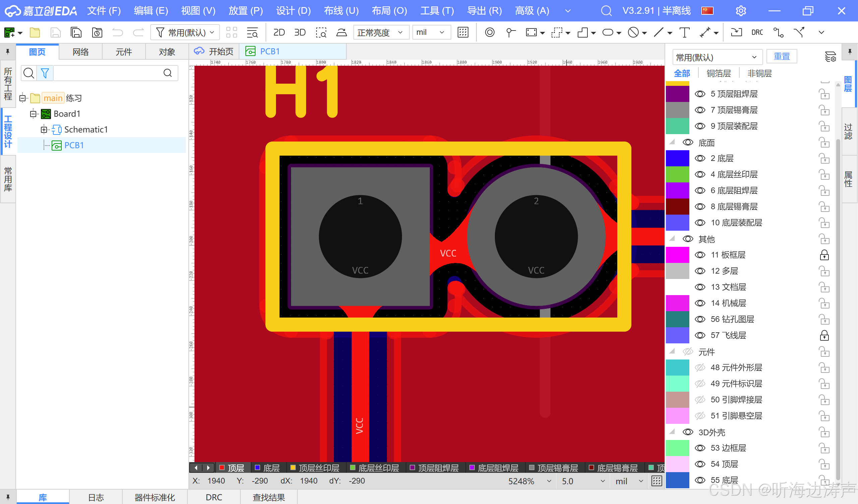The height and width of the screenshot is (504, 858).
Task: Show the 铜箔层 layer filter
Action: click(x=719, y=73)
